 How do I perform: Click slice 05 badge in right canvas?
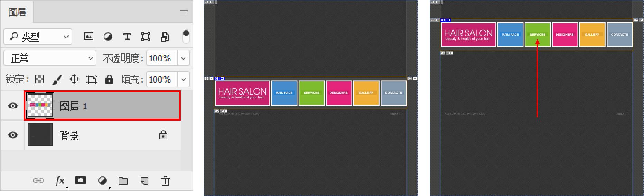click(447, 53)
